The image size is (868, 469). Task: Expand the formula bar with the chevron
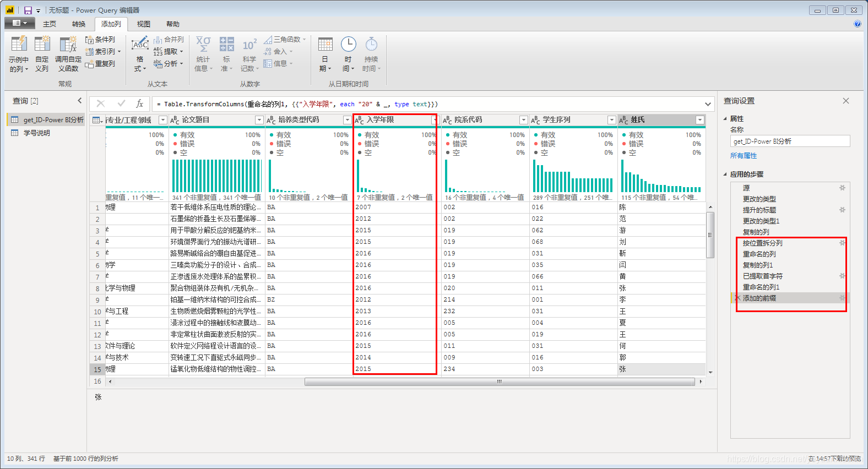708,104
